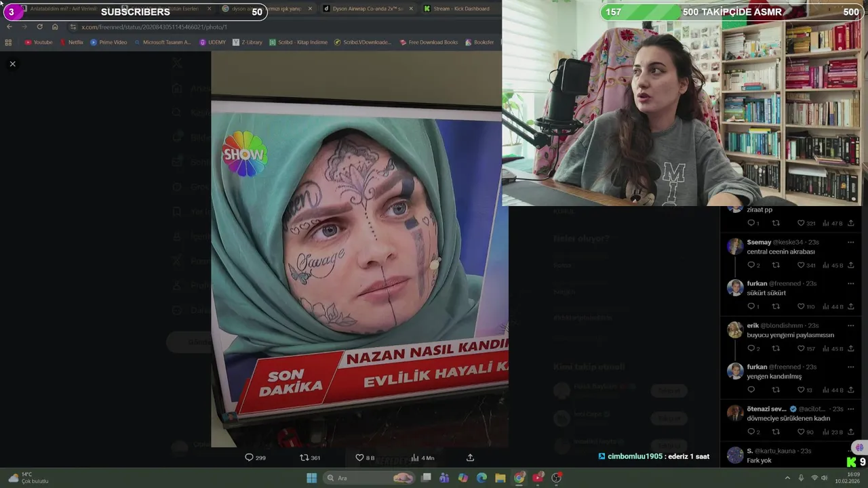Open the Youtube bookmark

click(x=38, y=42)
